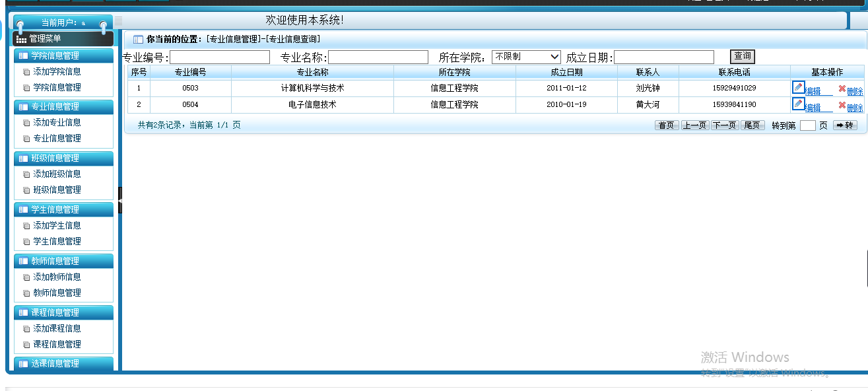
Task: Click the 电子信息技术 cell
Action: [312, 104]
